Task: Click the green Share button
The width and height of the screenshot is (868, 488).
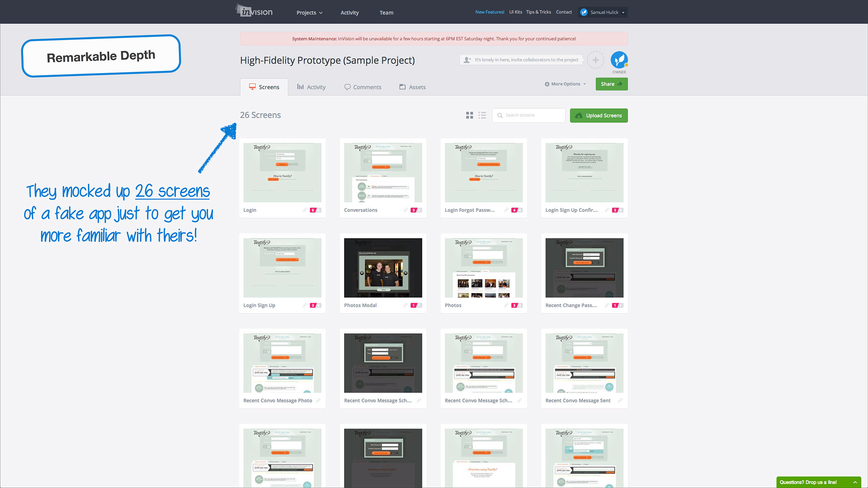Action: coord(612,84)
